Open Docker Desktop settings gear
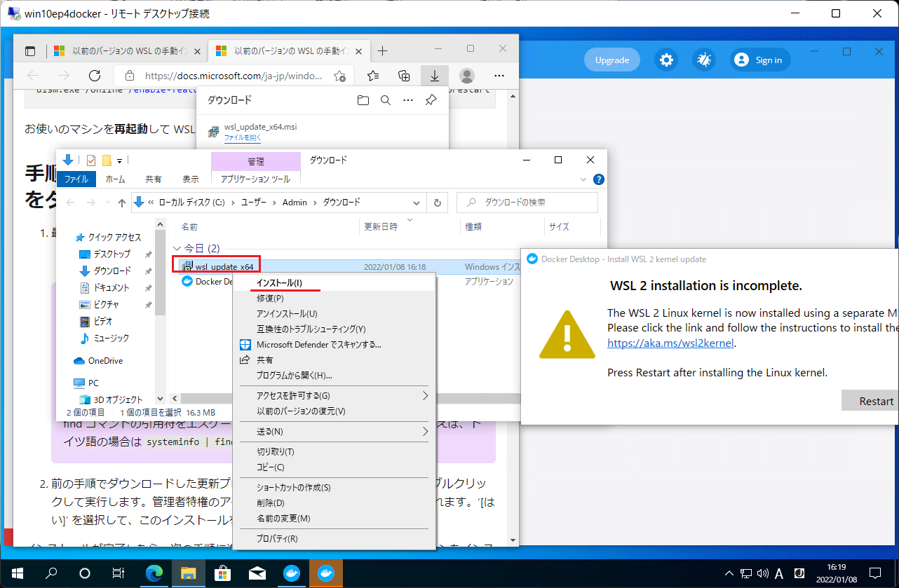 [x=665, y=60]
